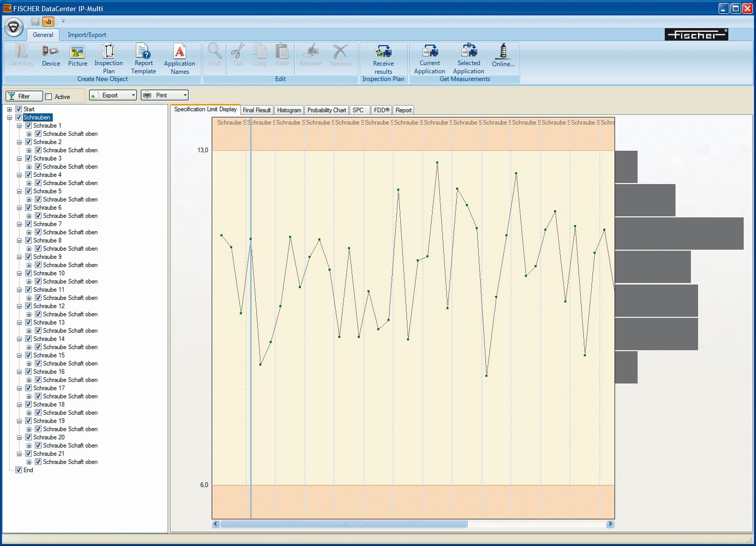This screenshot has width=756, height=546.
Task: Click the Online measurement icon
Action: pos(503,55)
